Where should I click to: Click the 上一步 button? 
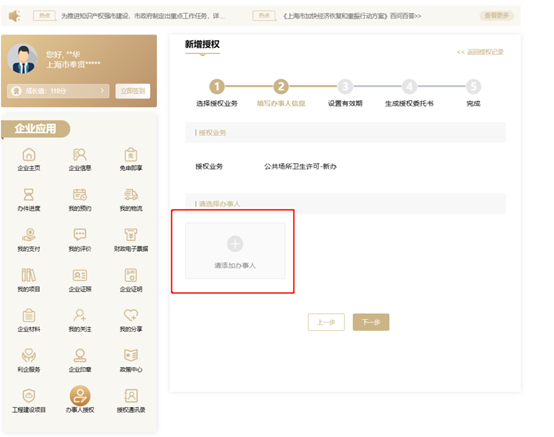(326, 322)
